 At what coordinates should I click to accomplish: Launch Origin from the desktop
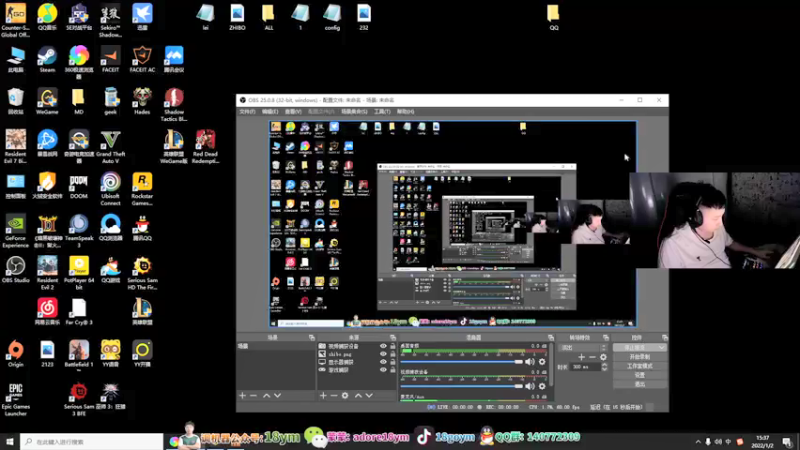click(x=15, y=355)
